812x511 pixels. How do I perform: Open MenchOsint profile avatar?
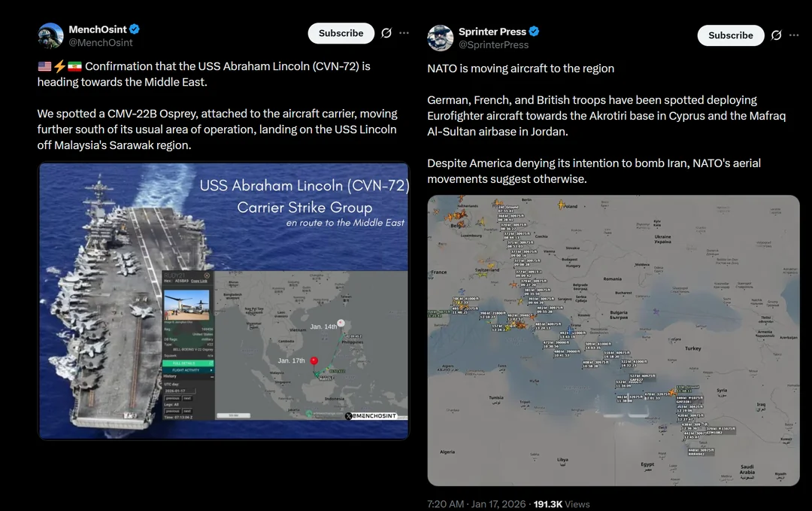click(x=50, y=36)
